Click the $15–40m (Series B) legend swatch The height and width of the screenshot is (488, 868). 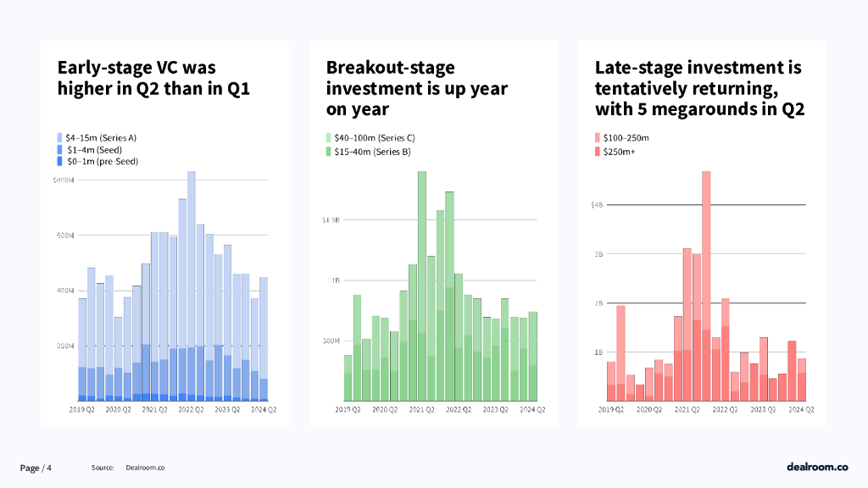(329, 152)
